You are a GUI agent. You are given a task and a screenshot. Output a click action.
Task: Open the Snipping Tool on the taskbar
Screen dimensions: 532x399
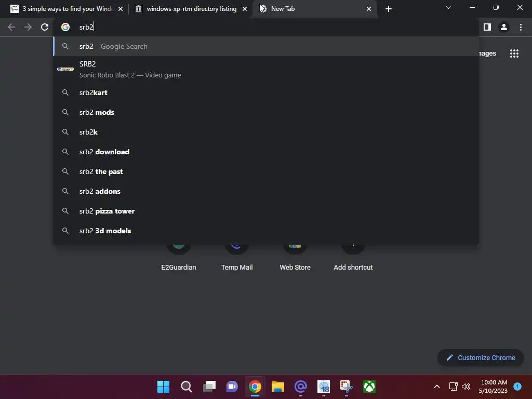[x=347, y=387]
